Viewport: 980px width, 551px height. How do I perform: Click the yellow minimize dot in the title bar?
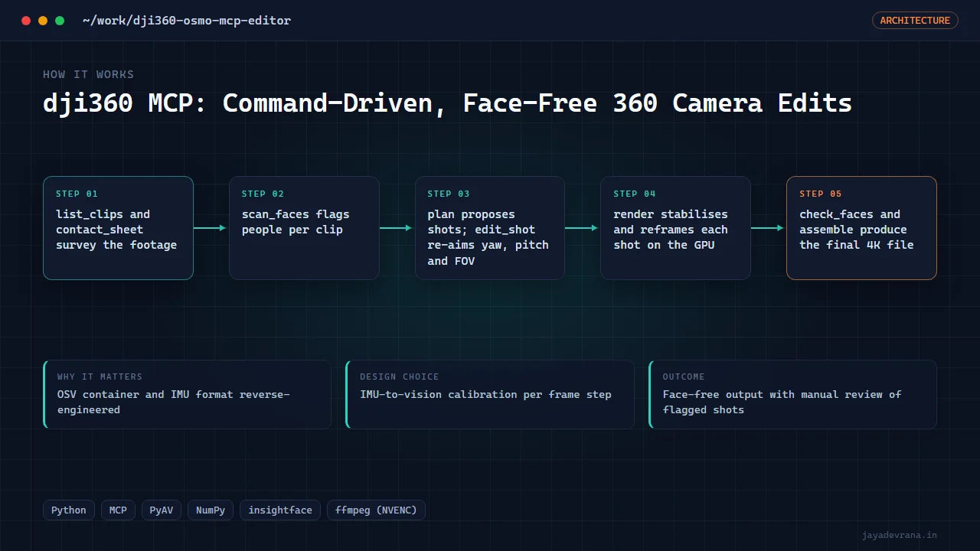(43, 21)
